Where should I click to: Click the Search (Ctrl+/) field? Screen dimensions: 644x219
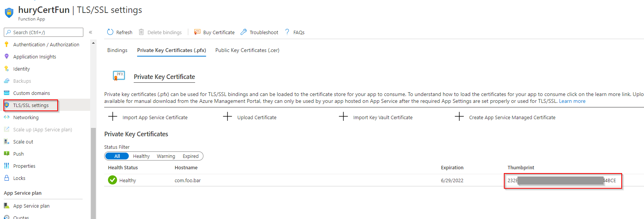(x=44, y=32)
